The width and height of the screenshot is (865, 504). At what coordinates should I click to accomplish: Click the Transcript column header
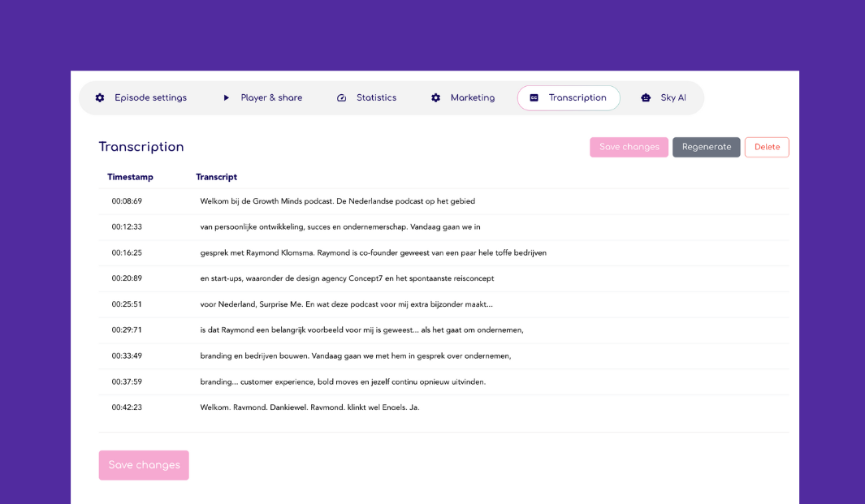[x=216, y=177]
